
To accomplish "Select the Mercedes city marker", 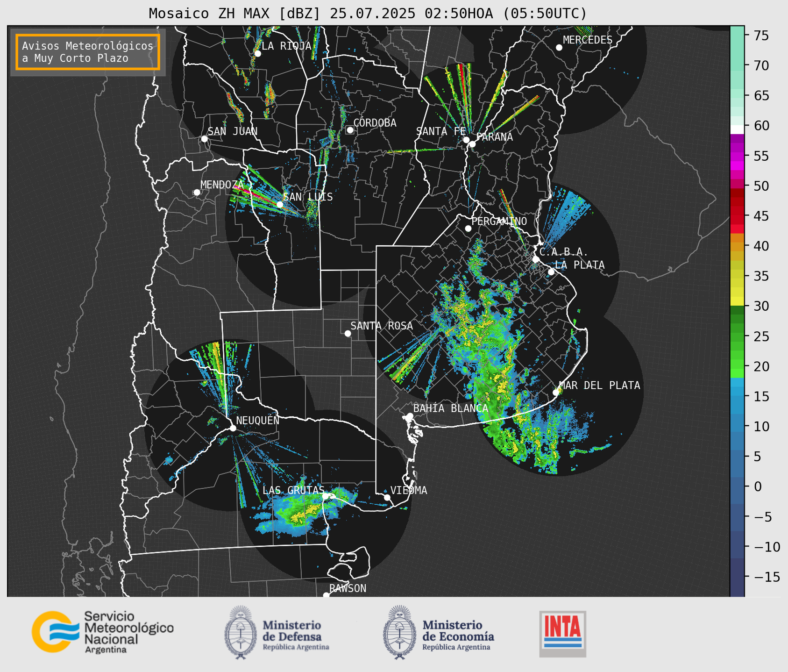I will [x=559, y=48].
